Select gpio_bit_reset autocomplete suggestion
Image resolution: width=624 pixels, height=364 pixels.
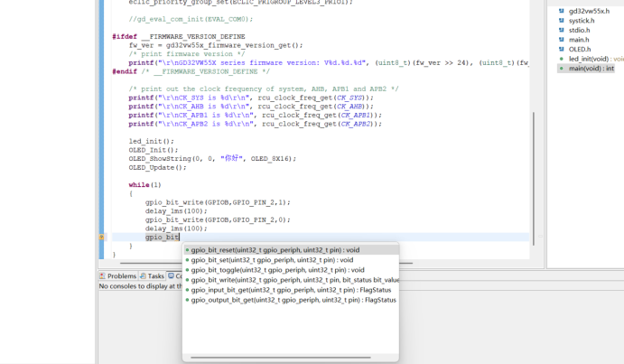291,250
